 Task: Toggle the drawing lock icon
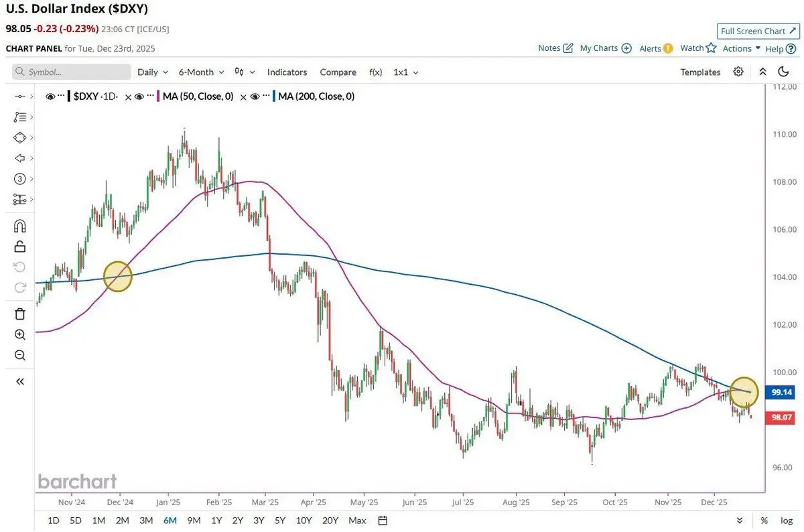pyautogui.click(x=19, y=247)
